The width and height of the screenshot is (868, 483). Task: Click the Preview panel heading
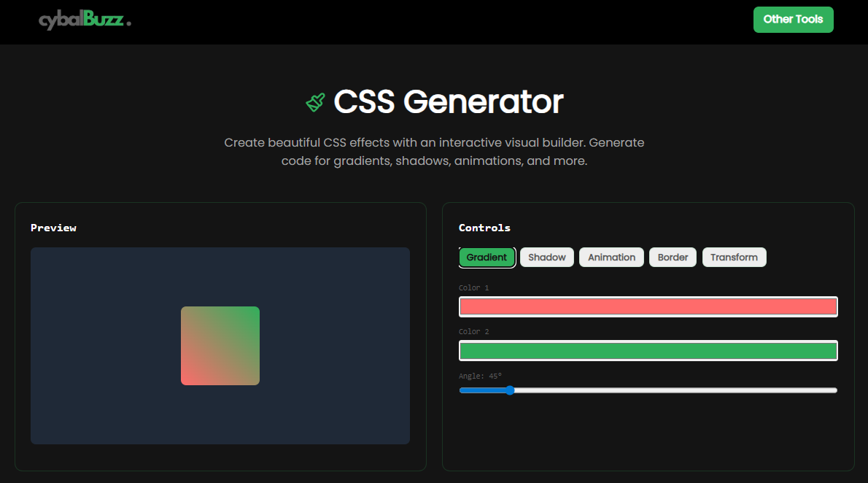pyautogui.click(x=53, y=227)
